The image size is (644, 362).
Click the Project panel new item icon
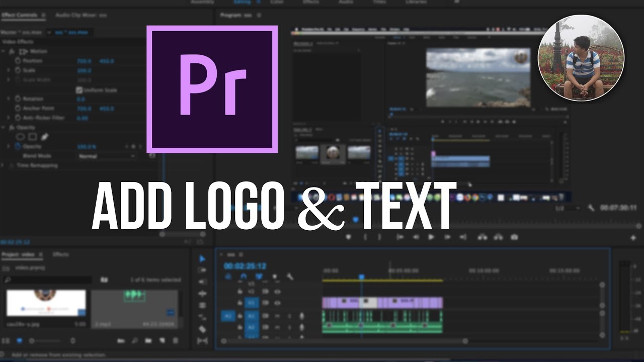162,340
